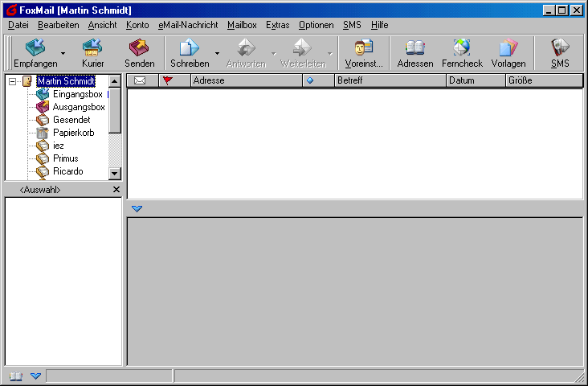The width and height of the screenshot is (588, 386).
Task: Click folder tree scroll-up arrow
Action: click(x=114, y=81)
